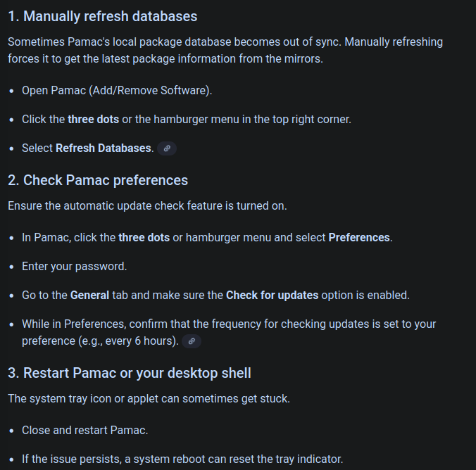Click the 'Manually refresh databases' heading

click(102, 16)
